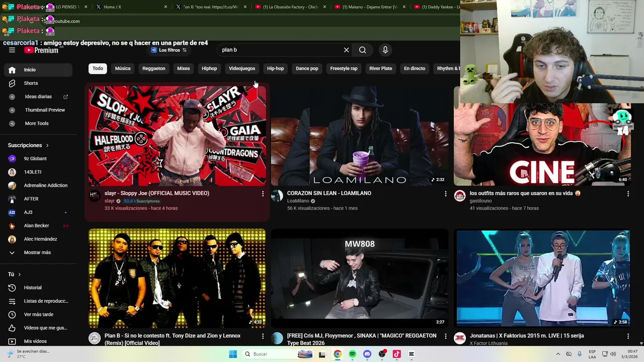
Task: Clear the search box with the X
Action: 346,50
